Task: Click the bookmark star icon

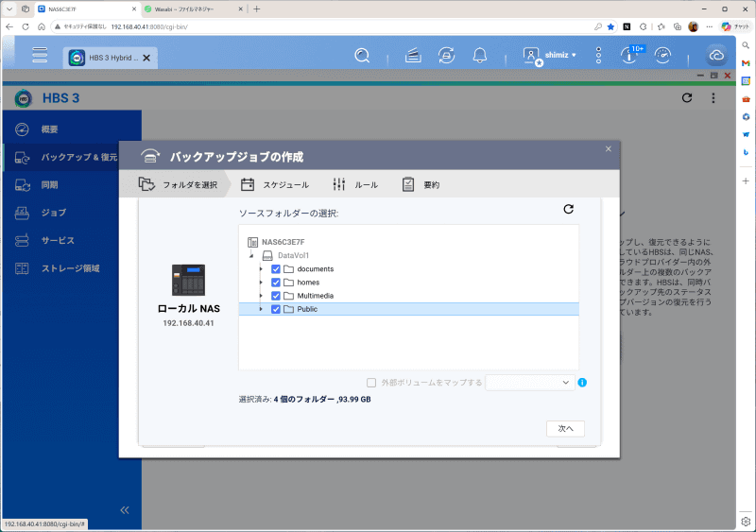Action: 610,27
